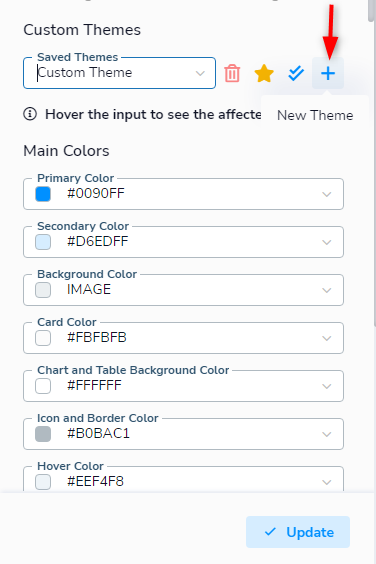Expand the Primary Color dropdown chevron
Viewport: 376px width, 564px height.
point(326,194)
